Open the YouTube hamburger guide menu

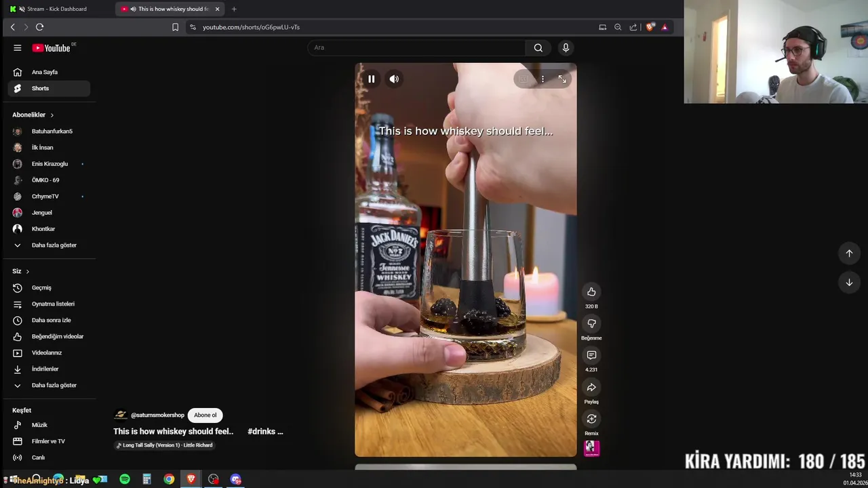click(18, 47)
